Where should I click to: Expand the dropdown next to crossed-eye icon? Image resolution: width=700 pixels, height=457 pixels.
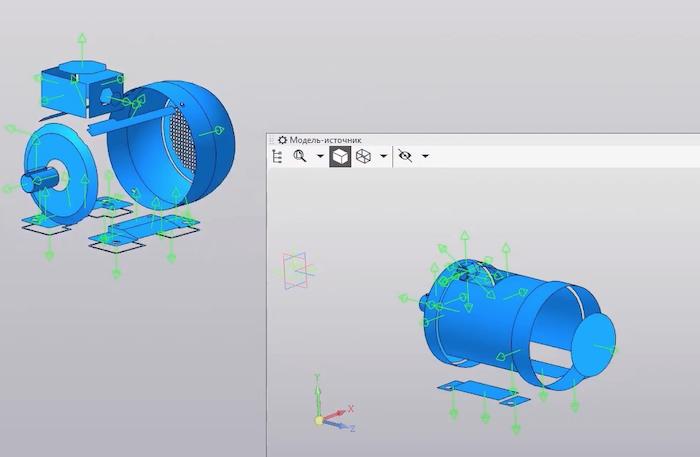coord(425,156)
